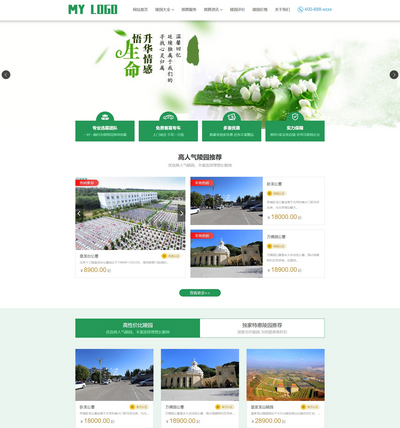Click the cemetery name in the 28900.00 card
This screenshot has width=400, height=428.
pos(262,407)
